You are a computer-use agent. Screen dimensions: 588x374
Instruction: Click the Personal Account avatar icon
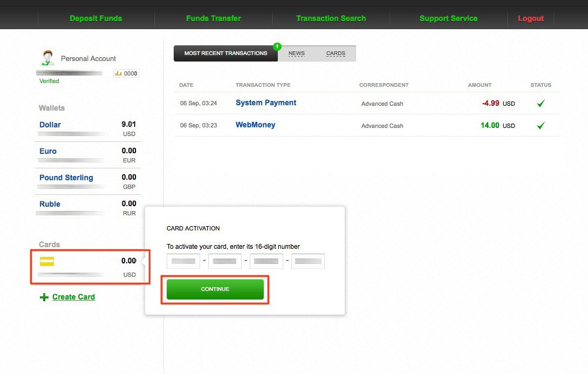coord(47,58)
